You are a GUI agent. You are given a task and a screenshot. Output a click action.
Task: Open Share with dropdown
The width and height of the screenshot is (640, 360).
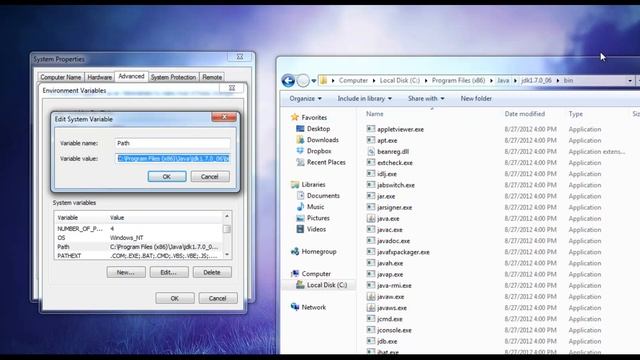(x=426, y=98)
